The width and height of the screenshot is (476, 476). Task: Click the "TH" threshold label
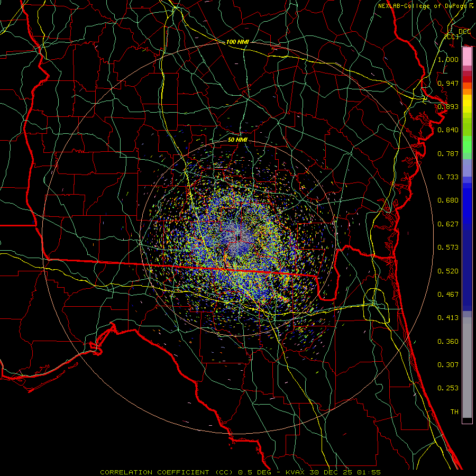[x=454, y=412]
